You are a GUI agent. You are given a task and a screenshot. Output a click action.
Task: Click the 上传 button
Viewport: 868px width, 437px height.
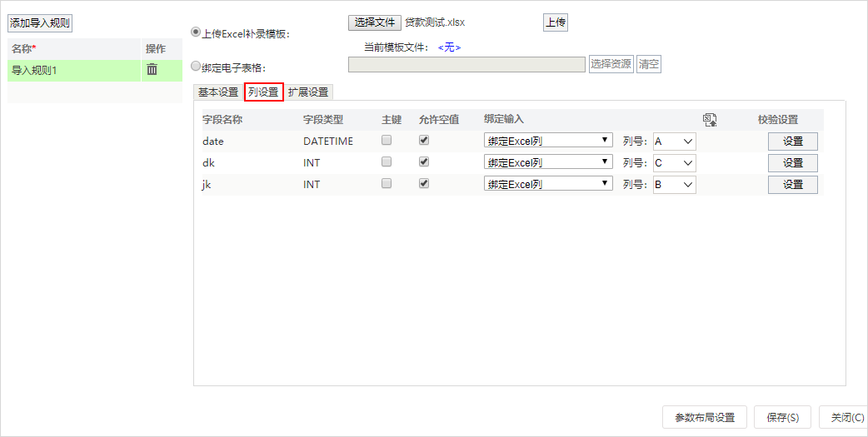coord(556,22)
